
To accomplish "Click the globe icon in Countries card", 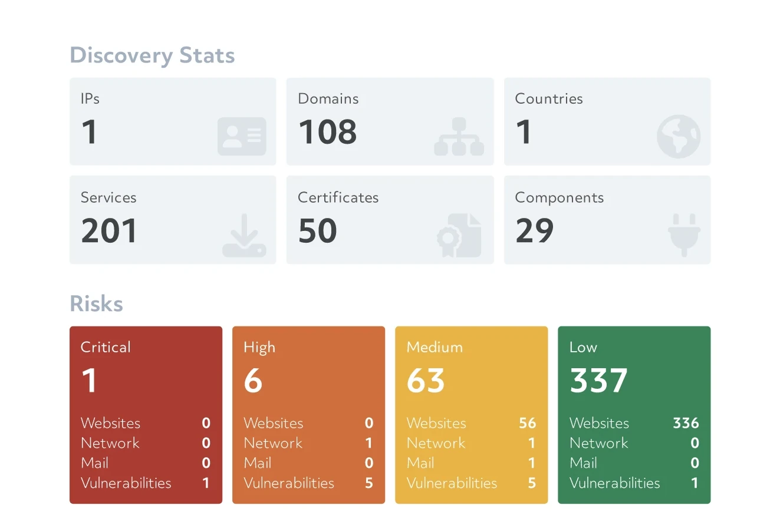I will pos(679,136).
